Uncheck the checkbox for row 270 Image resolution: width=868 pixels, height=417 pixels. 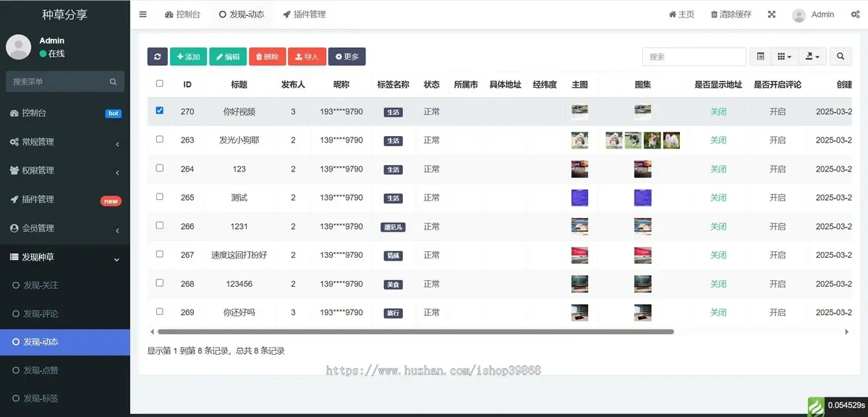tap(160, 111)
